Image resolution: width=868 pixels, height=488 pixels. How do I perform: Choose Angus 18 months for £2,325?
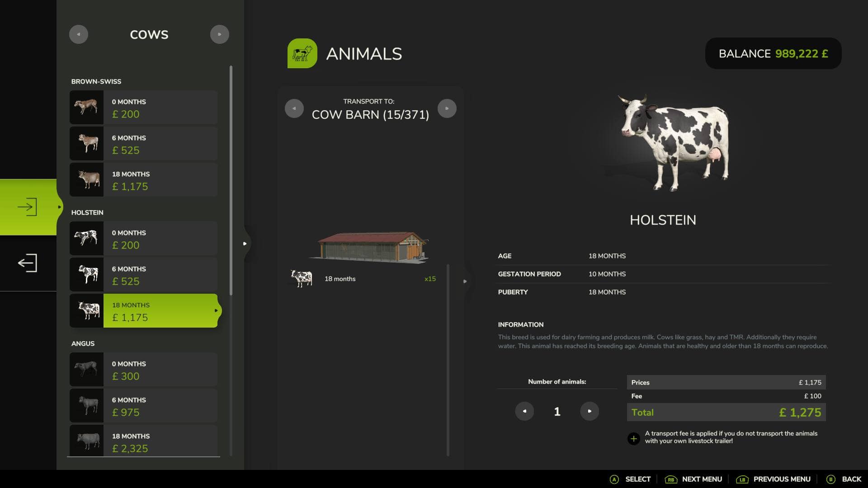(x=144, y=441)
